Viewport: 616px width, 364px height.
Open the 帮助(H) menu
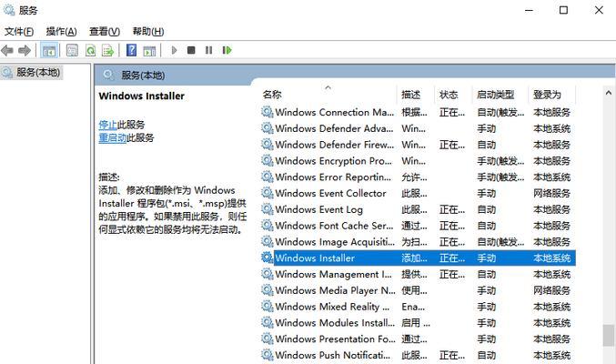click(148, 32)
